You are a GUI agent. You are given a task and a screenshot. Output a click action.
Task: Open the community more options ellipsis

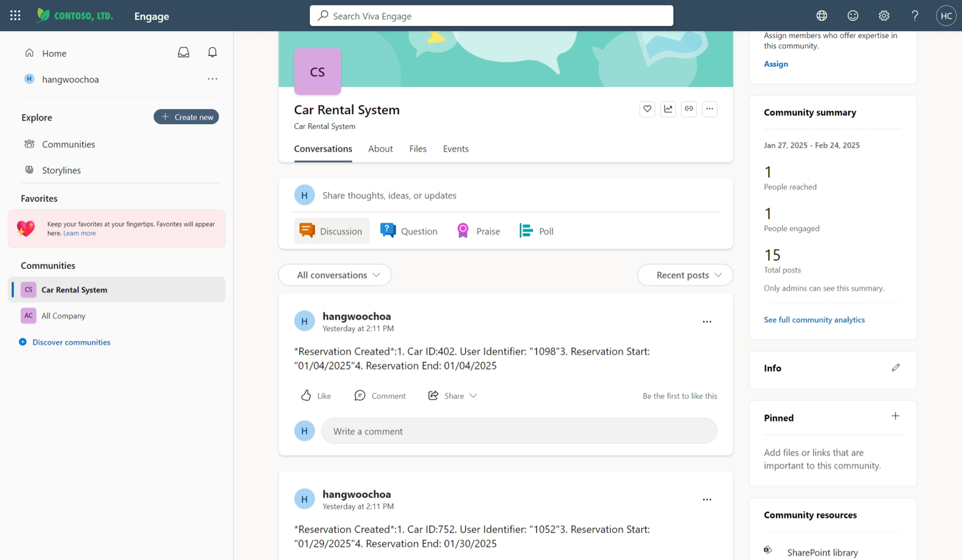coord(710,109)
